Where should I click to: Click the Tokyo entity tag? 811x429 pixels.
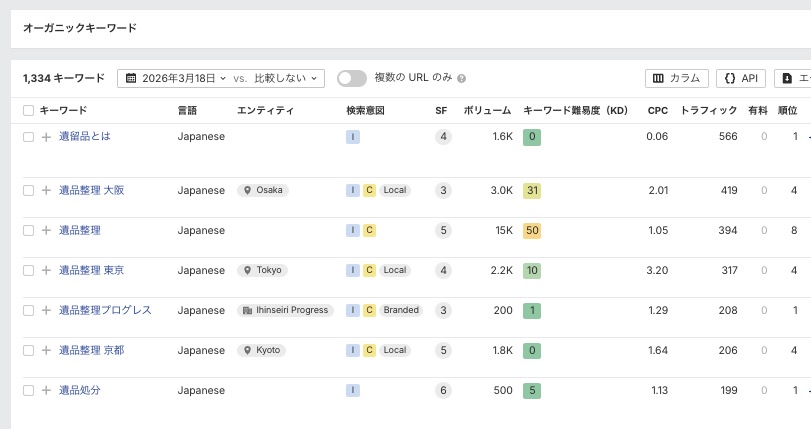263,270
